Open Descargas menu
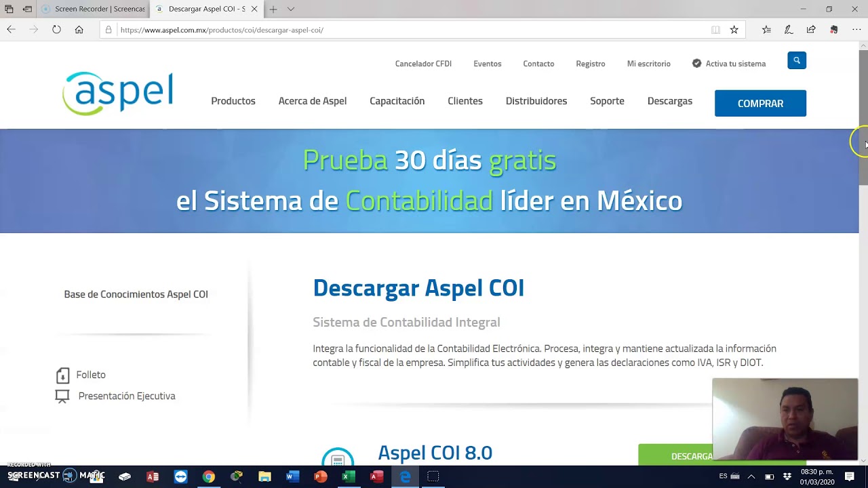 click(x=670, y=101)
